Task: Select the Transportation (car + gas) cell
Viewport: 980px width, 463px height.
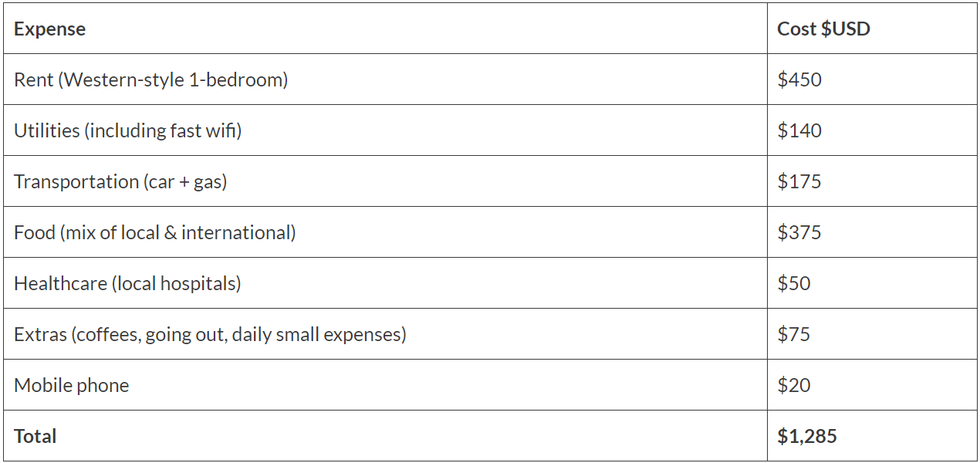Action: pyautogui.click(x=120, y=181)
